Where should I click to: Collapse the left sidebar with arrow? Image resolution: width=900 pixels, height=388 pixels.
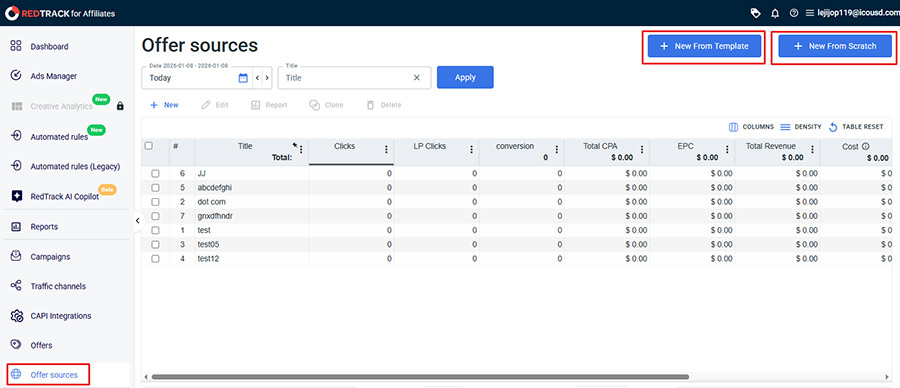(138, 221)
